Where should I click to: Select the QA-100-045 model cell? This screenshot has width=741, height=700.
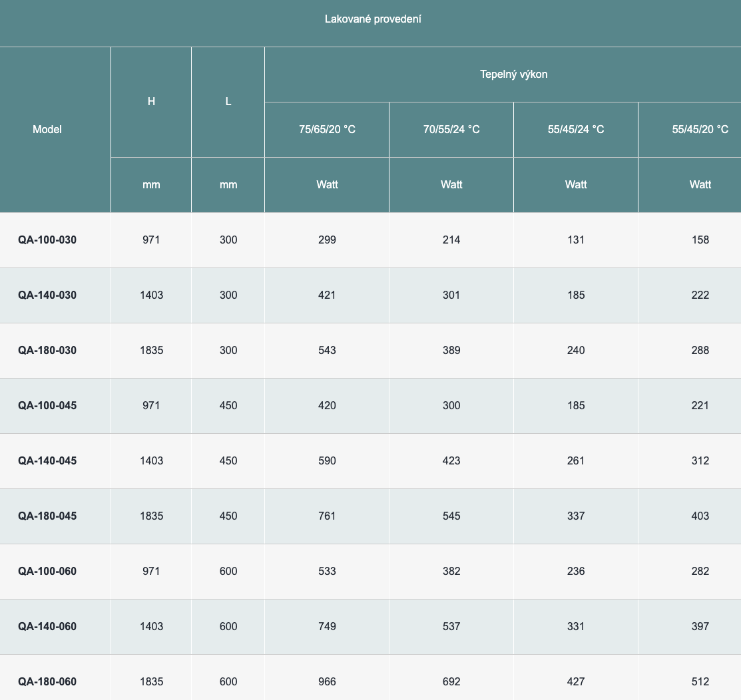click(47, 405)
